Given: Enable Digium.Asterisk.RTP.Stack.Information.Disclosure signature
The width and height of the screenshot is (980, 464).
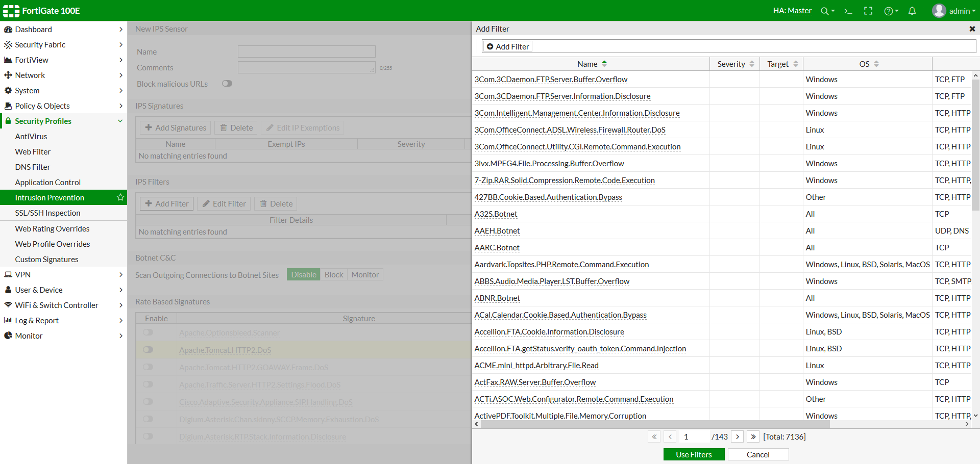Looking at the screenshot, I should tap(148, 436).
